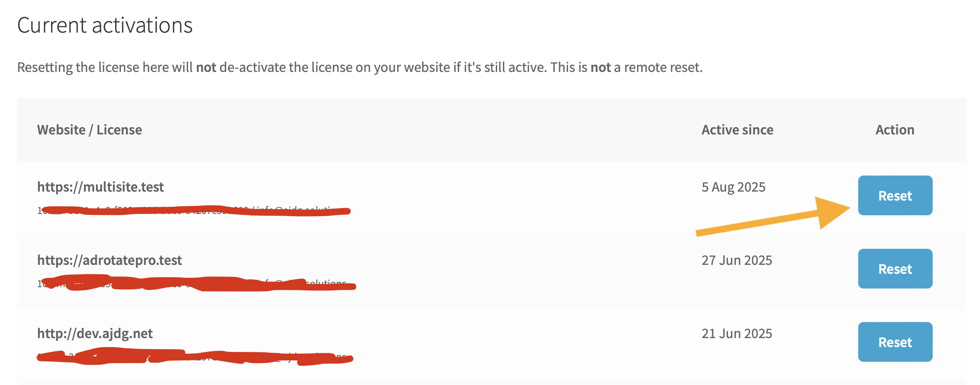Click the redacted license under dev.ajdg.net
The image size is (980, 385).
195,357
